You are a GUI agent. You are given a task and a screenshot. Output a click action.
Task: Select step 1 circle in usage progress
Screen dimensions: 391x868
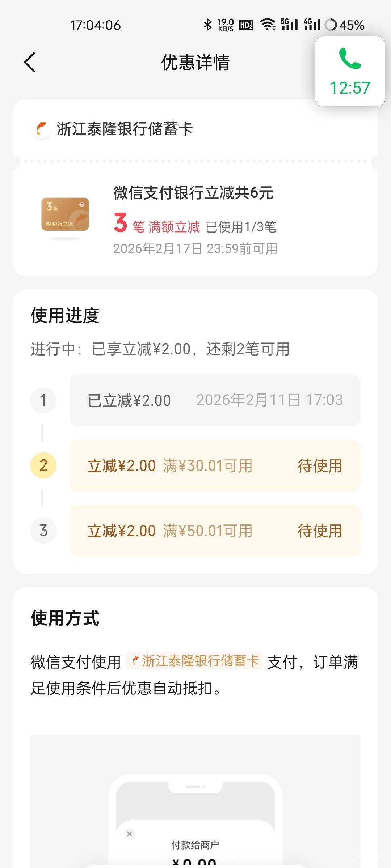43,400
